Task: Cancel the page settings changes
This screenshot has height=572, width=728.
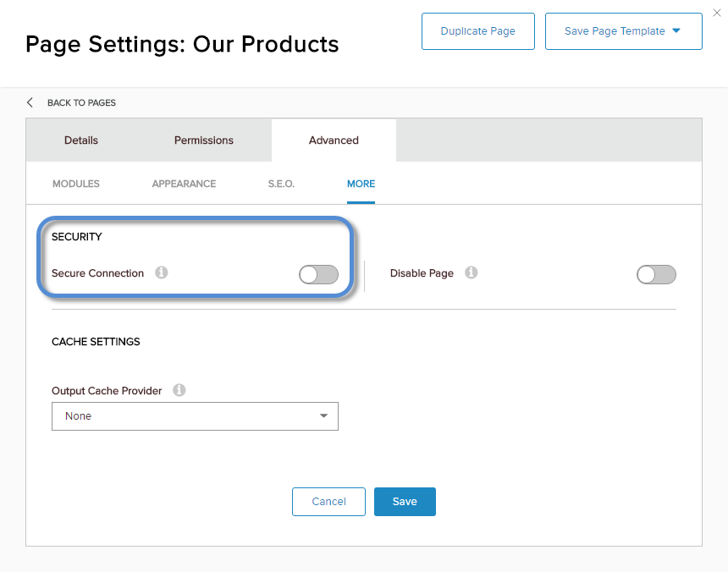Action: click(x=328, y=502)
